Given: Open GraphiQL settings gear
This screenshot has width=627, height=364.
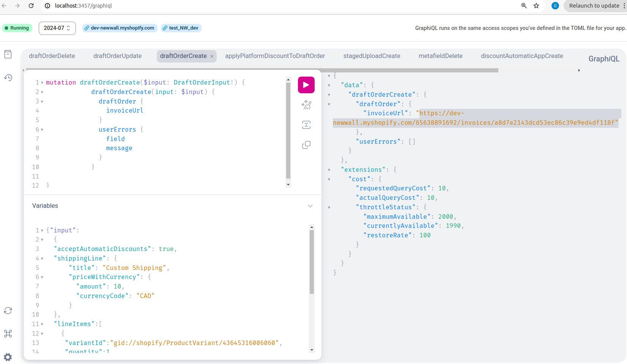Looking at the screenshot, I should [8, 357].
